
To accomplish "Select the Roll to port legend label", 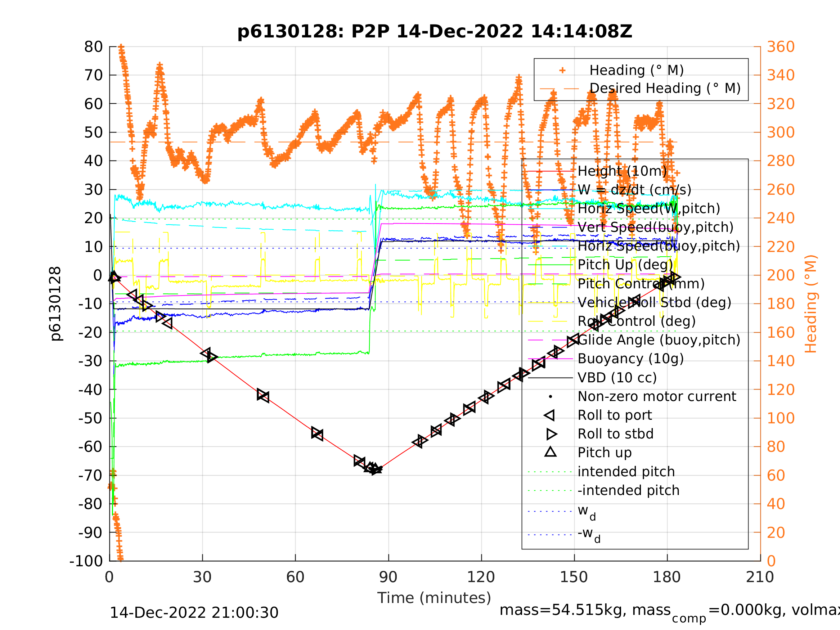I will tap(615, 415).
